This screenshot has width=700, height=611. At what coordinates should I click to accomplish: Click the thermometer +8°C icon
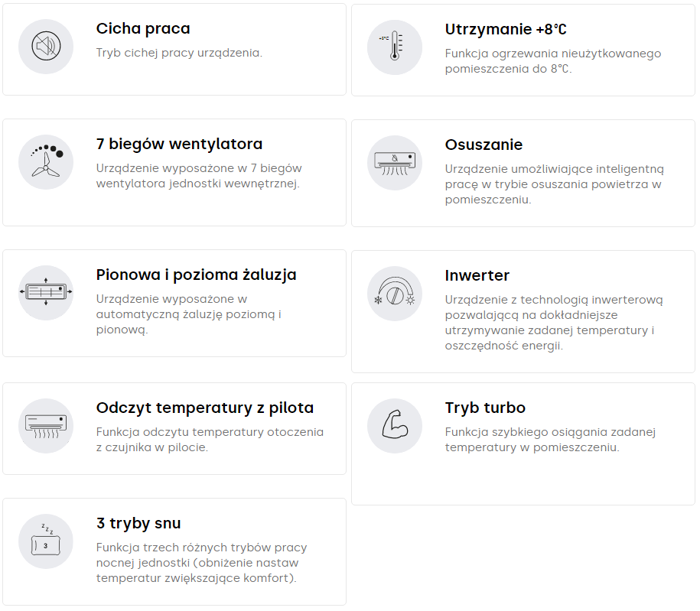395,47
